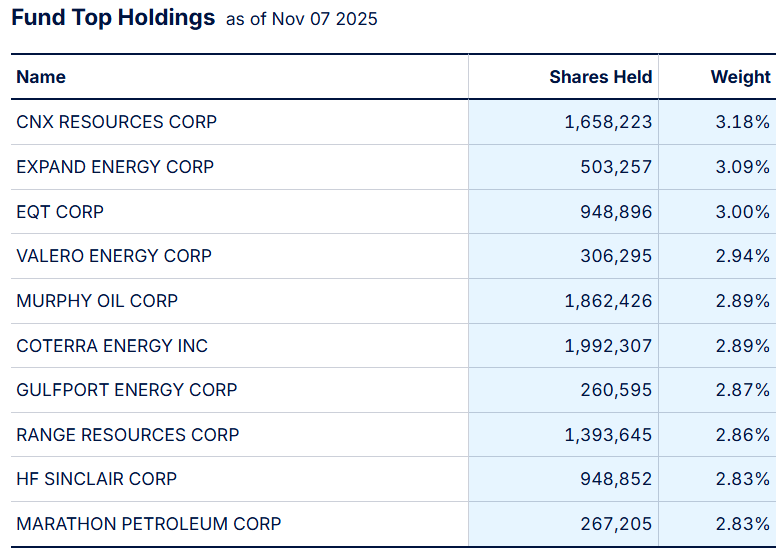782x557 pixels.
Task: Select the 3.09% weight cell
Action: pyautogui.click(x=742, y=167)
